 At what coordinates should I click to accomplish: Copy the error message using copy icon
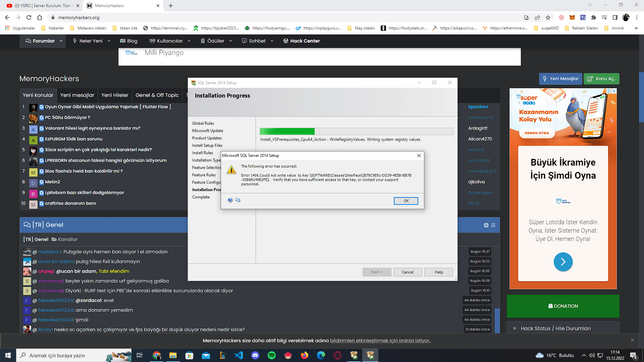[x=238, y=200]
